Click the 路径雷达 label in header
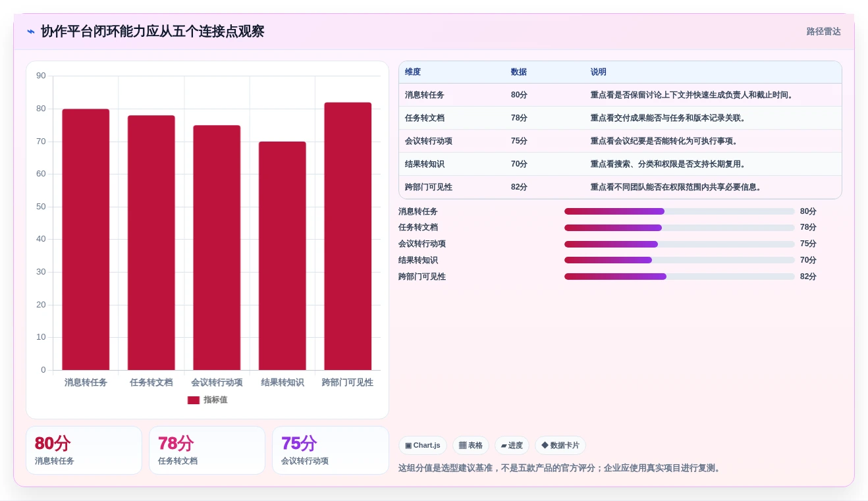 pyautogui.click(x=823, y=32)
